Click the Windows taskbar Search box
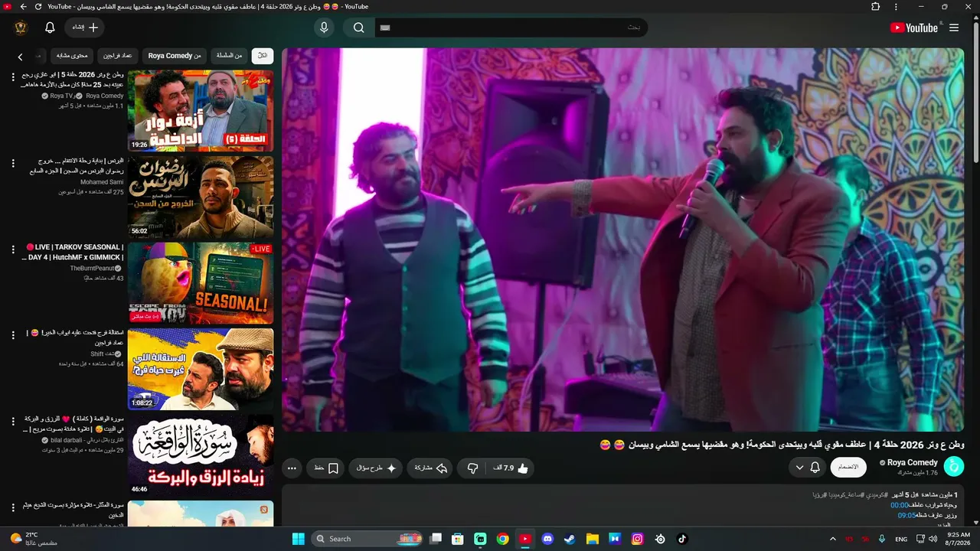Image resolution: width=980 pixels, height=551 pixels. [x=367, y=539]
